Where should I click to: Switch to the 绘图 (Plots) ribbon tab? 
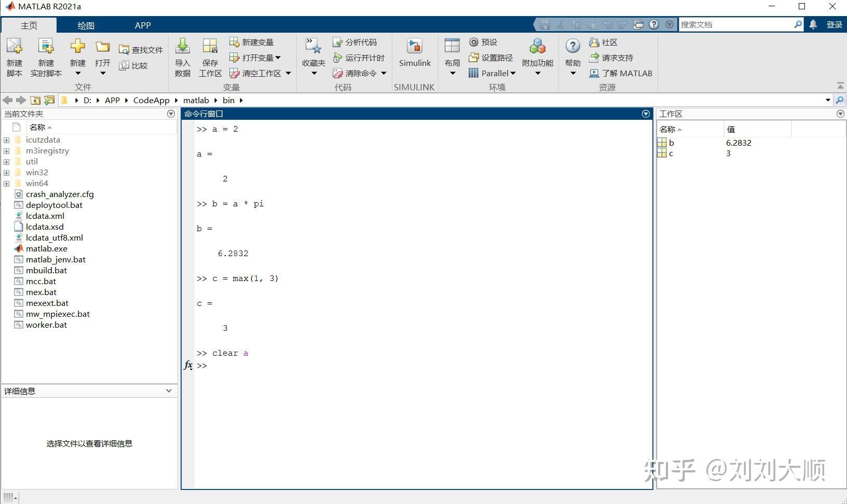(86, 25)
